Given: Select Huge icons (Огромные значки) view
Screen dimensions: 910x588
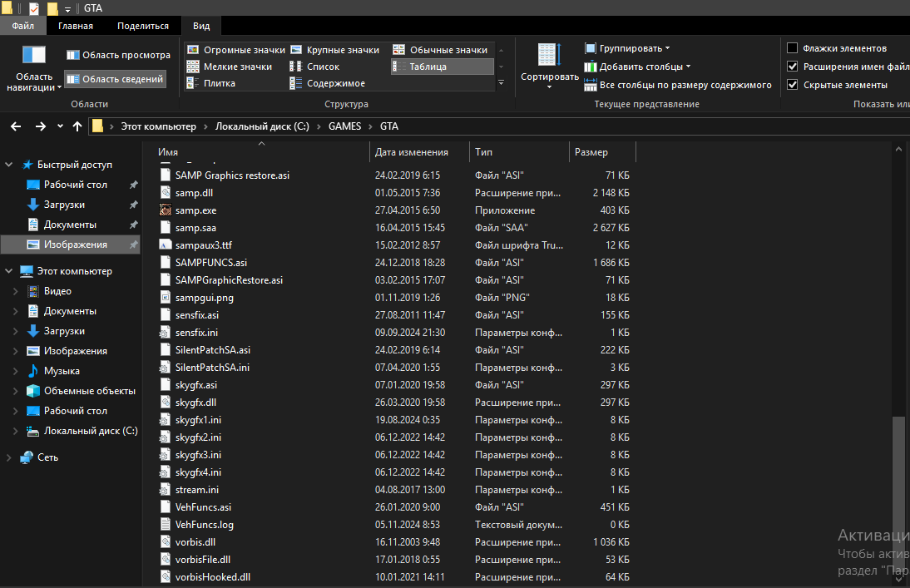Looking at the screenshot, I should point(235,50).
